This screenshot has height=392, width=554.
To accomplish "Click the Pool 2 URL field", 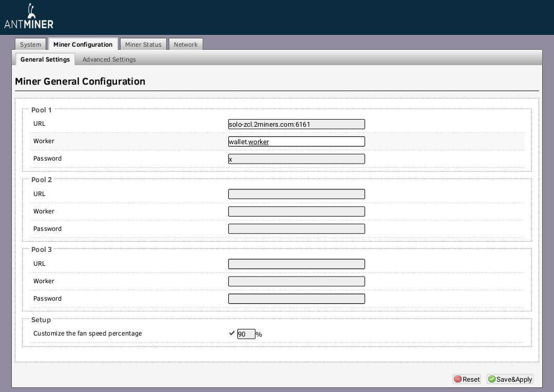I will click(x=296, y=194).
